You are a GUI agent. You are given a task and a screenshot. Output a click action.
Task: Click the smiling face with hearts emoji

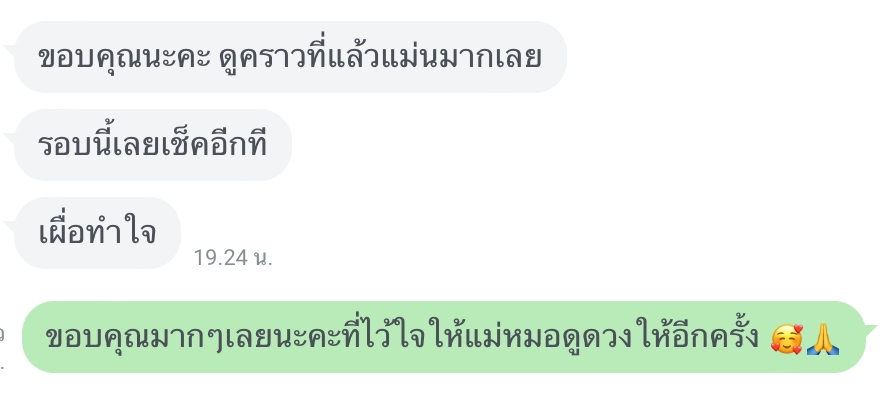(786, 339)
